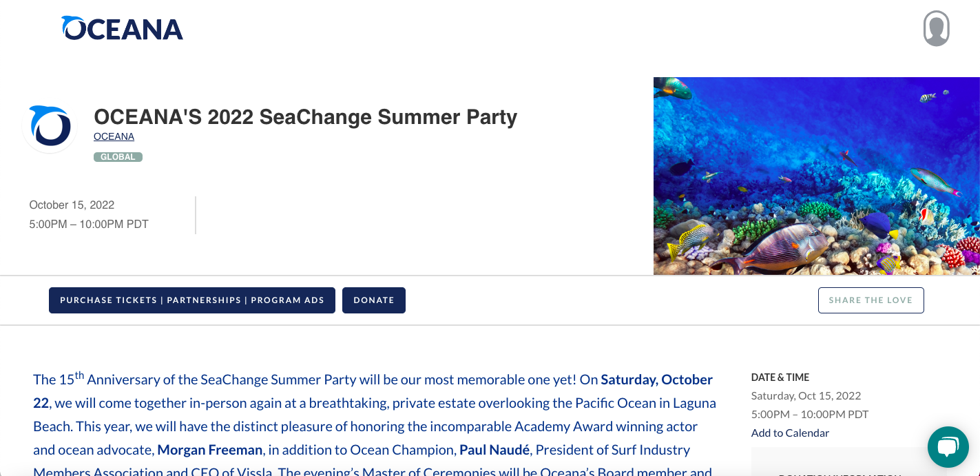Click the 5:00PM – 10:00PM PDT header time
Viewport: 980px width, 476px height.
[89, 224]
